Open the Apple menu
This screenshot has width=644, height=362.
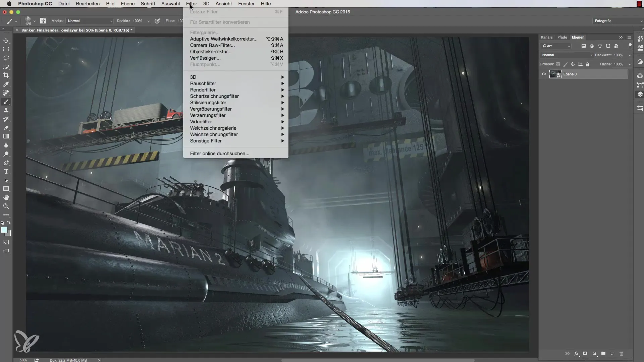9,4
